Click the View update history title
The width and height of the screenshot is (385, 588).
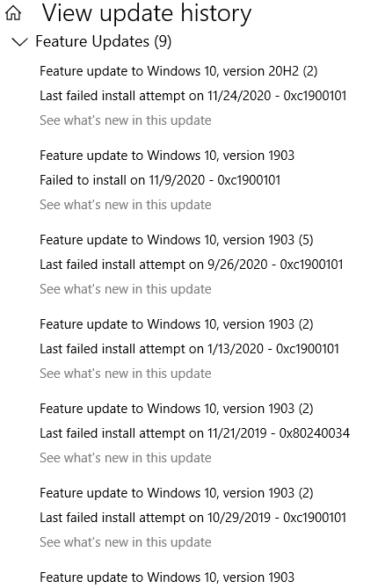click(x=147, y=13)
